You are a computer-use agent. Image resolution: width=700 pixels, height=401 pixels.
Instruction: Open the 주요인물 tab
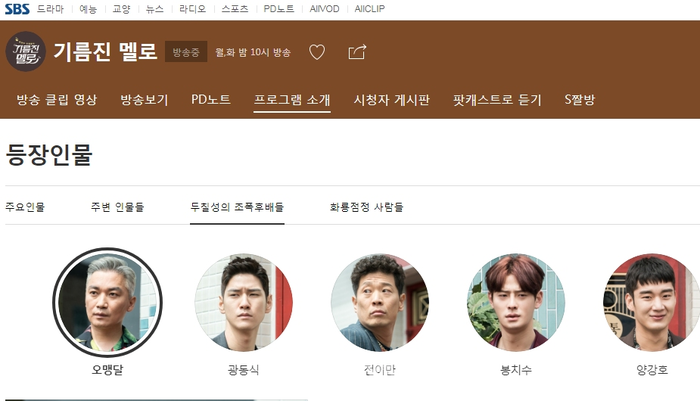pos(25,207)
